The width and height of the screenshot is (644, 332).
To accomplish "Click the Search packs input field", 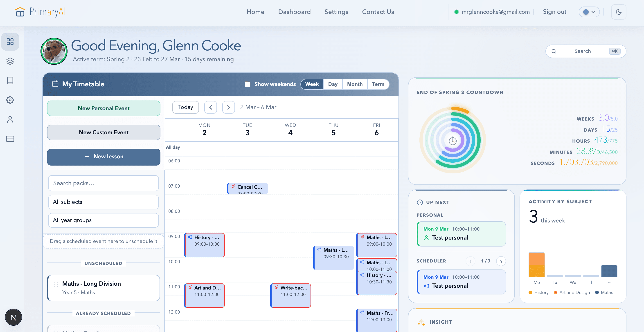I will click(x=103, y=183).
